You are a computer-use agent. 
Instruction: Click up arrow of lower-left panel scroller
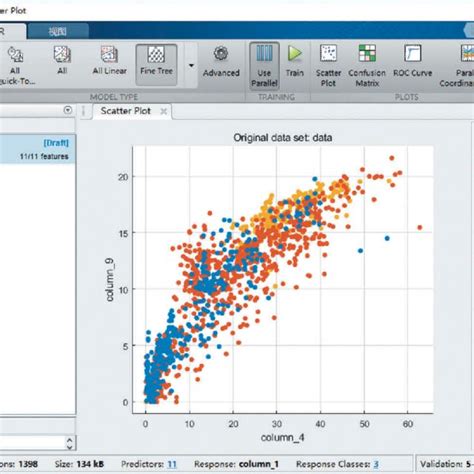click(69, 440)
